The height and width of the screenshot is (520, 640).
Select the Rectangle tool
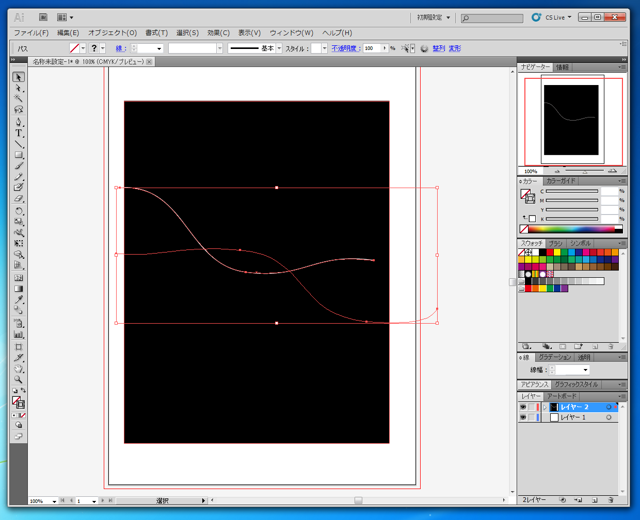(x=18, y=155)
